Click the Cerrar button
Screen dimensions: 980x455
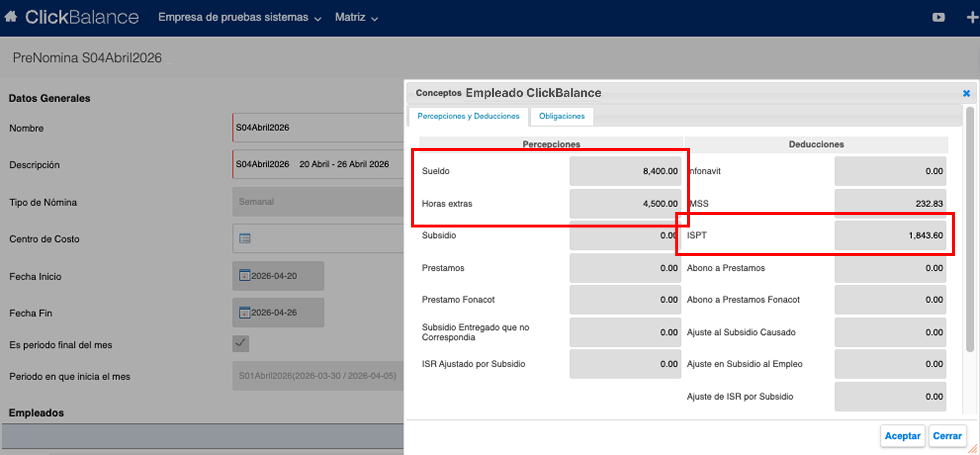(x=947, y=436)
